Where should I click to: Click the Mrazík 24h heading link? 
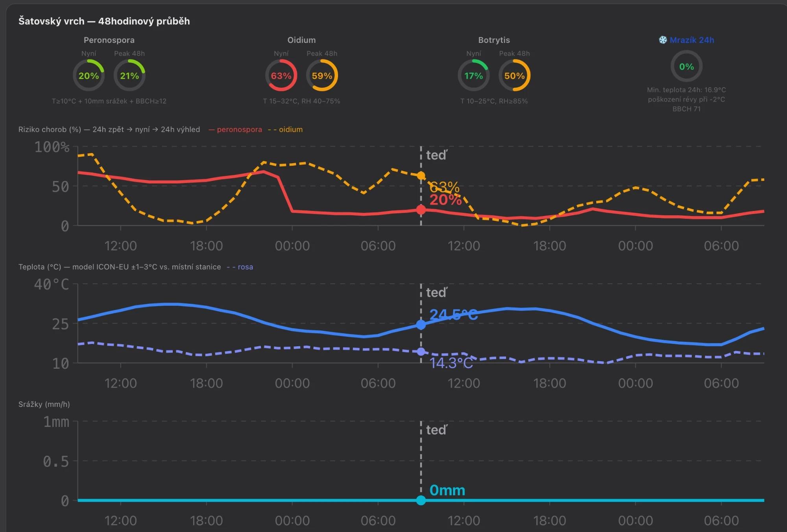click(x=692, y=40)
